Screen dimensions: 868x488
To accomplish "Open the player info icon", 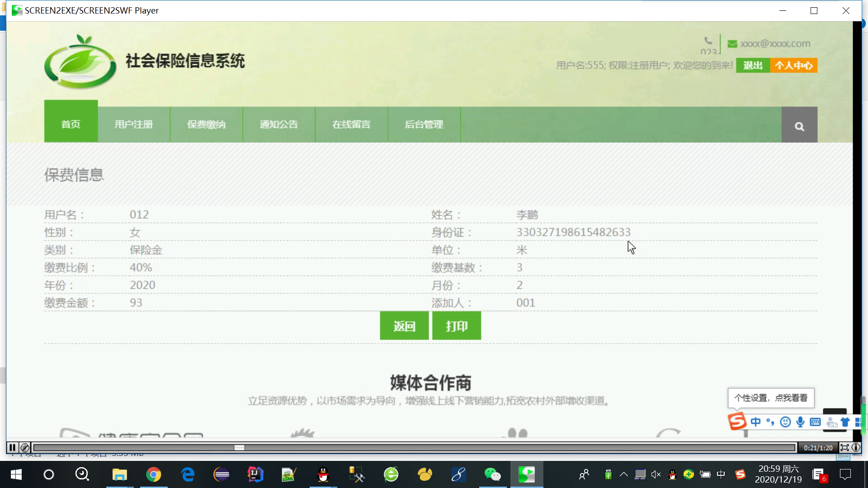I will click(x=856, y=447).
